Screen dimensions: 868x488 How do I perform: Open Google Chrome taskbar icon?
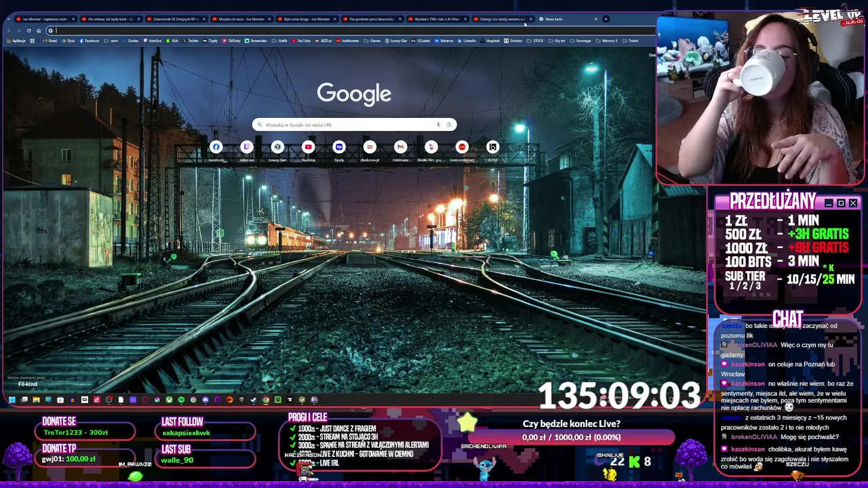(266, 400)
